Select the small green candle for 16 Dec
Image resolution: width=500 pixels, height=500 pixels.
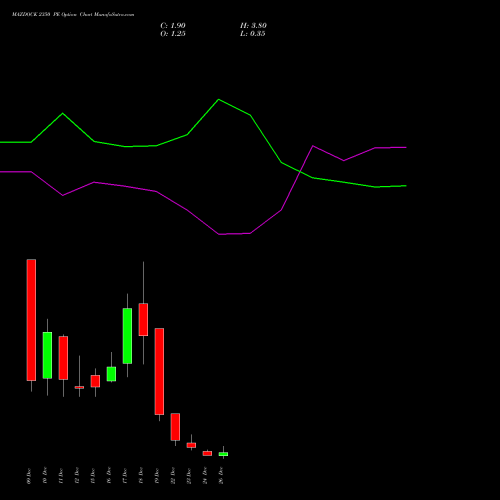pos(111,374)
